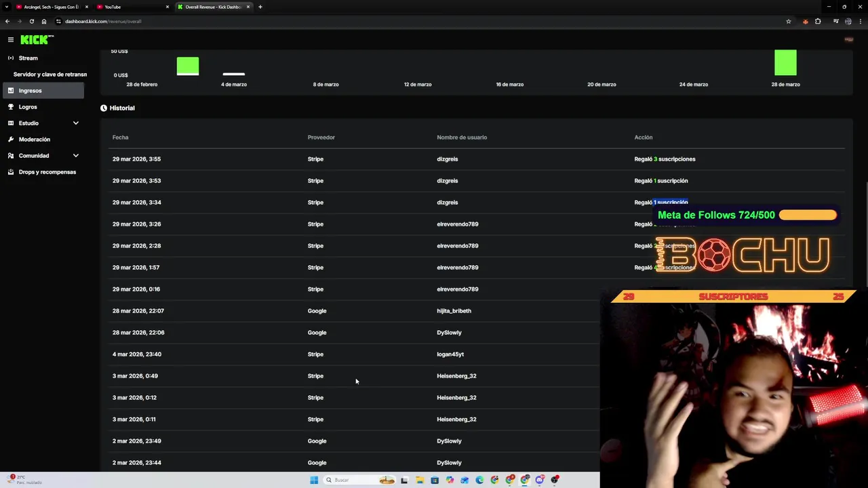
Task: Click the Ingresos sidebar icon
Action: tap(10, 90)
